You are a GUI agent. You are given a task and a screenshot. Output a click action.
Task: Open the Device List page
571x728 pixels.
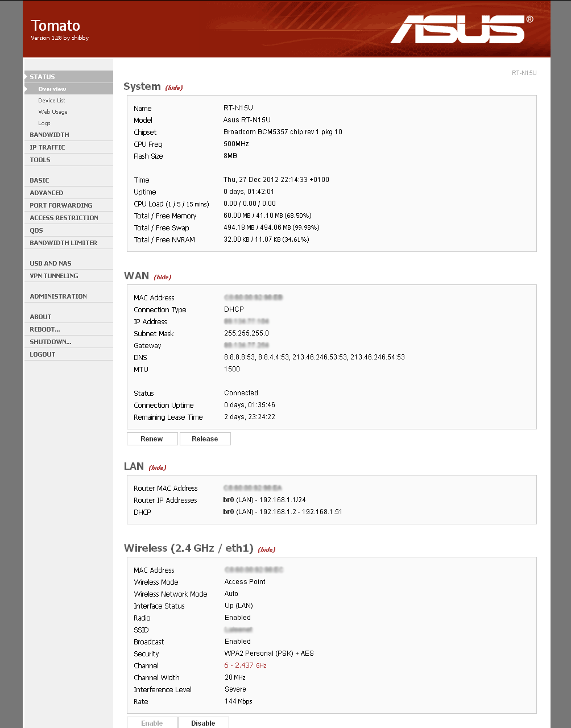pyautogui.click(x=52, y=100)
